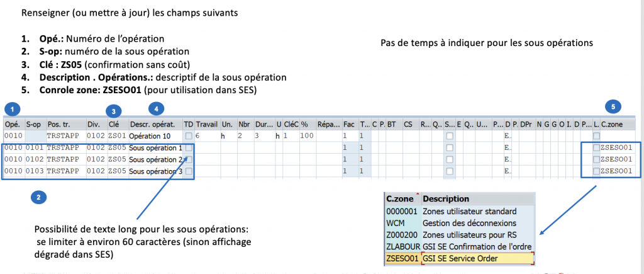Select 0000001 Zones utilisateur standard entry
This screenshot has width=644, height=274.
tap(459, 210)
